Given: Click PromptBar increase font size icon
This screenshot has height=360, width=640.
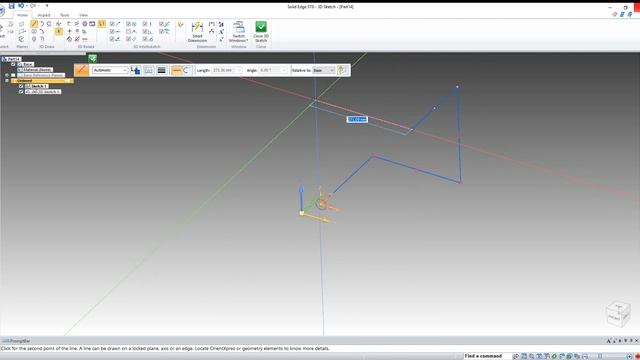Looking at the screenshot, I should pos(609,341).
